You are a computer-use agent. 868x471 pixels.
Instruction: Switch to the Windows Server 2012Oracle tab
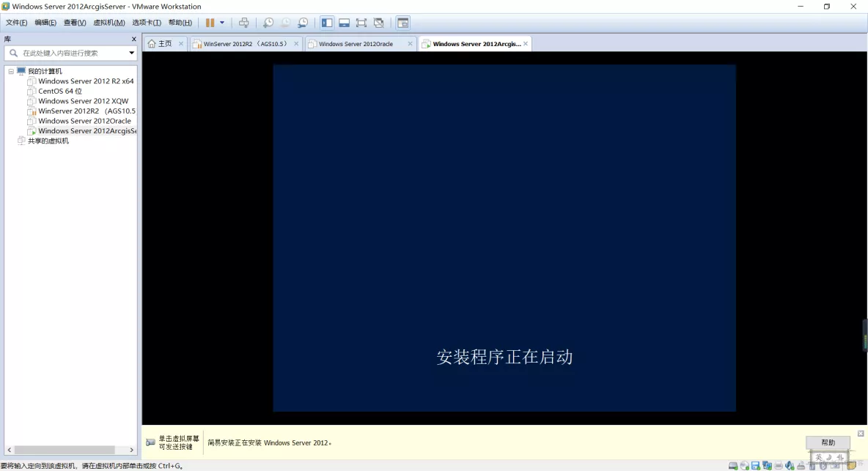pyautogui.click(x=356, y=43)
